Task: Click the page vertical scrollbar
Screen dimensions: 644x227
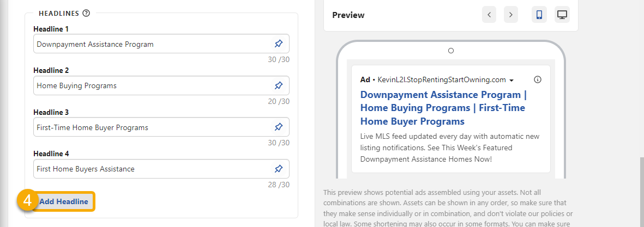Action: [x=641, y=191]
